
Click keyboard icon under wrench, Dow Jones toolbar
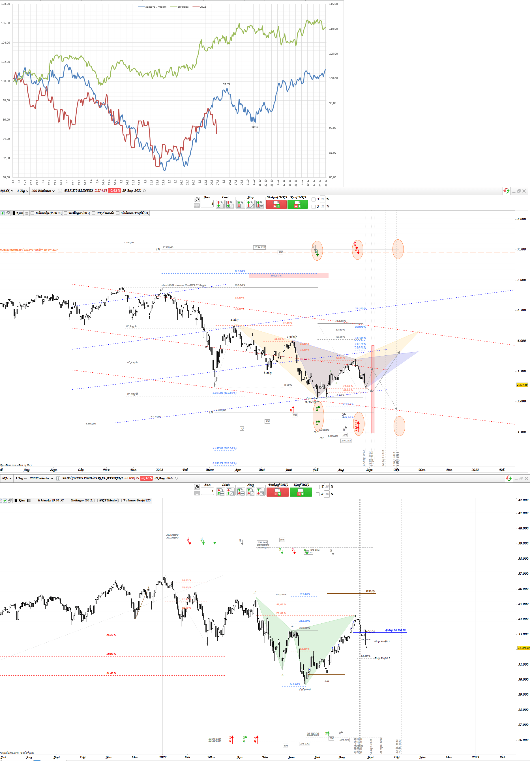tap(197, 493)
